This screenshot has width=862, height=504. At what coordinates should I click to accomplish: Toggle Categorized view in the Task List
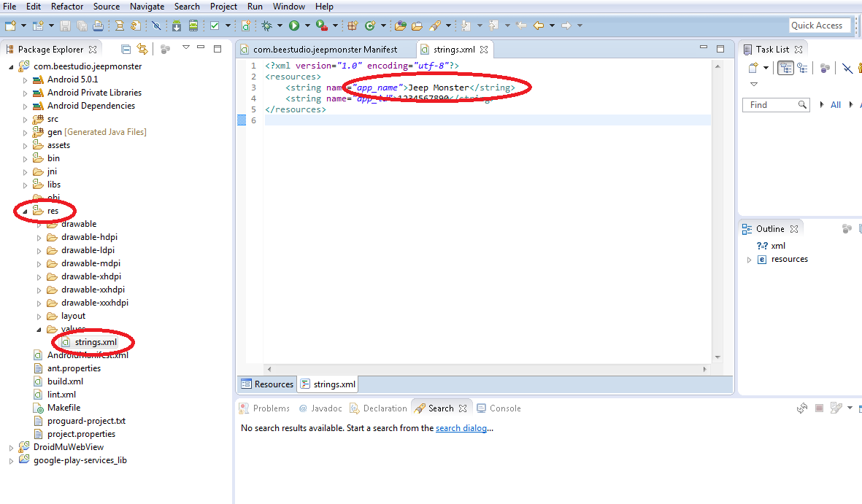click(785, 67)
